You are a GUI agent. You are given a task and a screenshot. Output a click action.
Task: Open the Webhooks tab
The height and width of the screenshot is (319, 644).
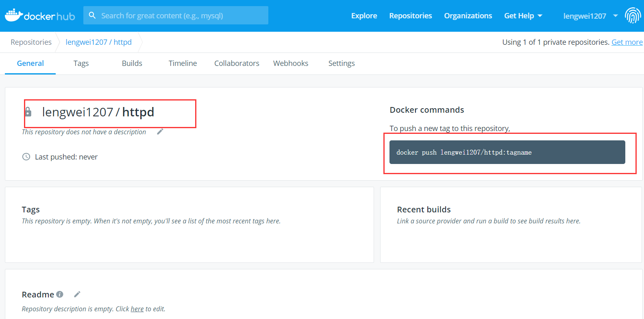click(291, 63)
